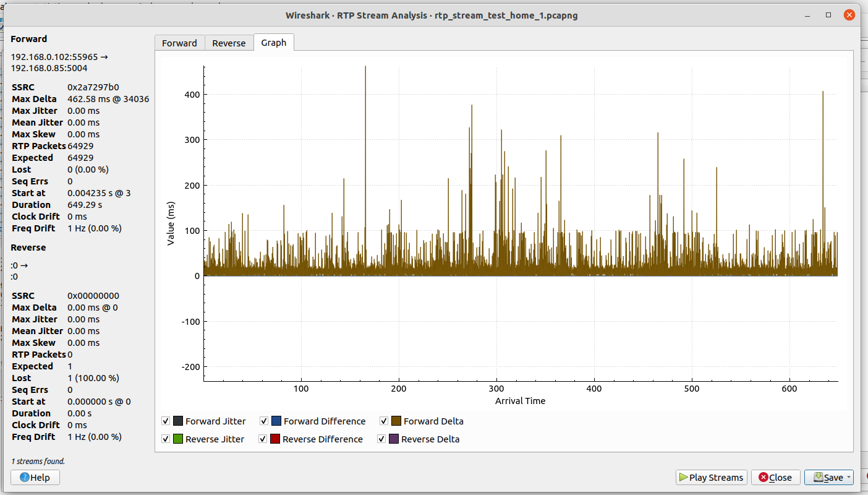The width and height of the screenshot is (868, 495).
Task: Maximize the RTP Stream Analysis window
Action: 828,15
